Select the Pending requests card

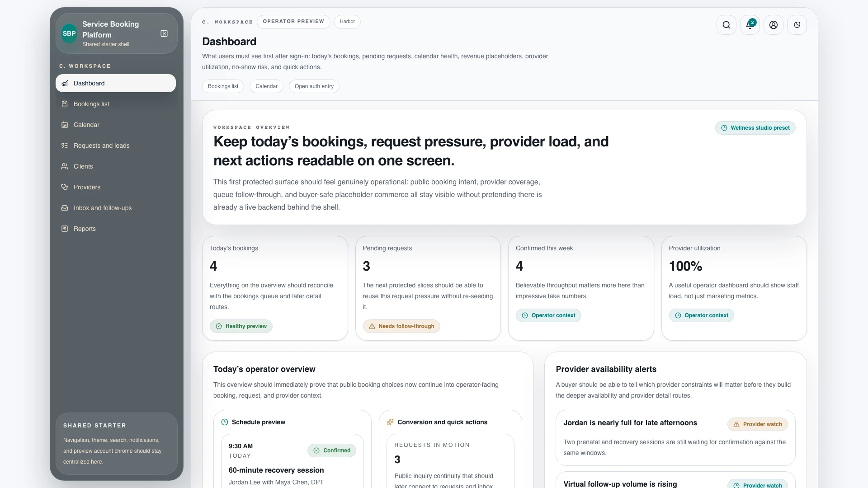428,288
